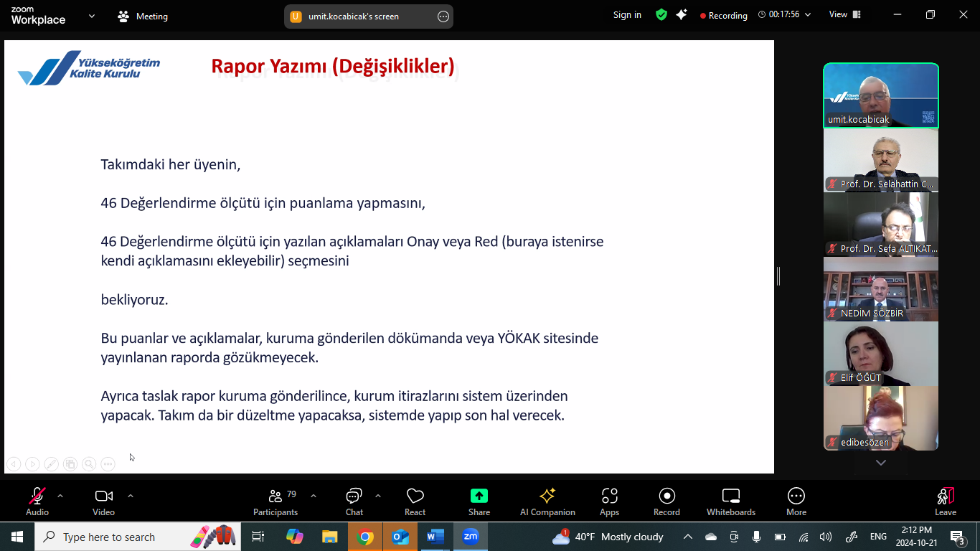Open the weather widget 40°F
This screenshot has height=551, width=980.
click(608, 537)
